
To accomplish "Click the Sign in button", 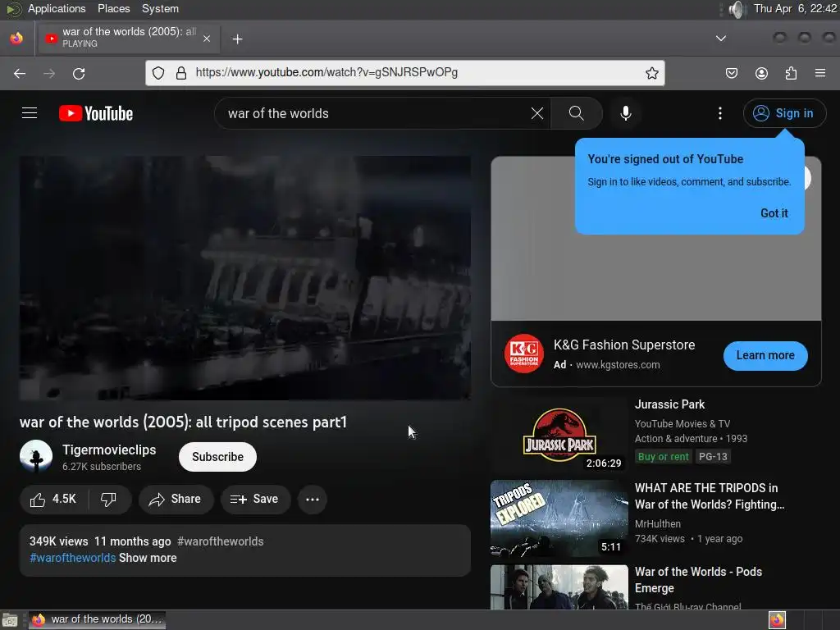I will pyautogui.click(x=784, y=113).
